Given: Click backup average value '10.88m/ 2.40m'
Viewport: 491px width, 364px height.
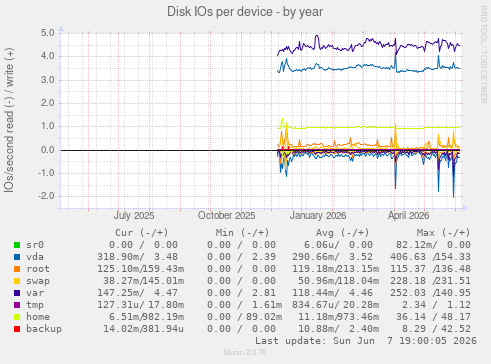Looking at the screenshot, I should (x=338, y=329).
